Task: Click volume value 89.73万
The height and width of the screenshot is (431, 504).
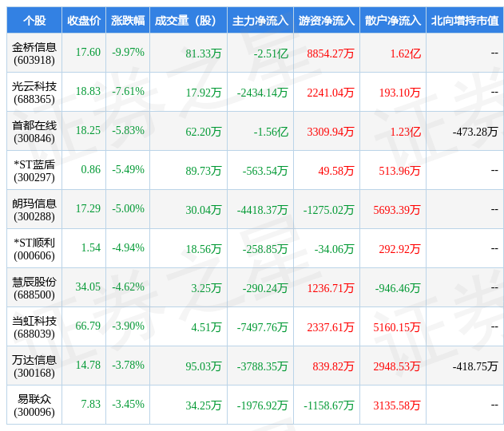Action: (x=204, y=171)
